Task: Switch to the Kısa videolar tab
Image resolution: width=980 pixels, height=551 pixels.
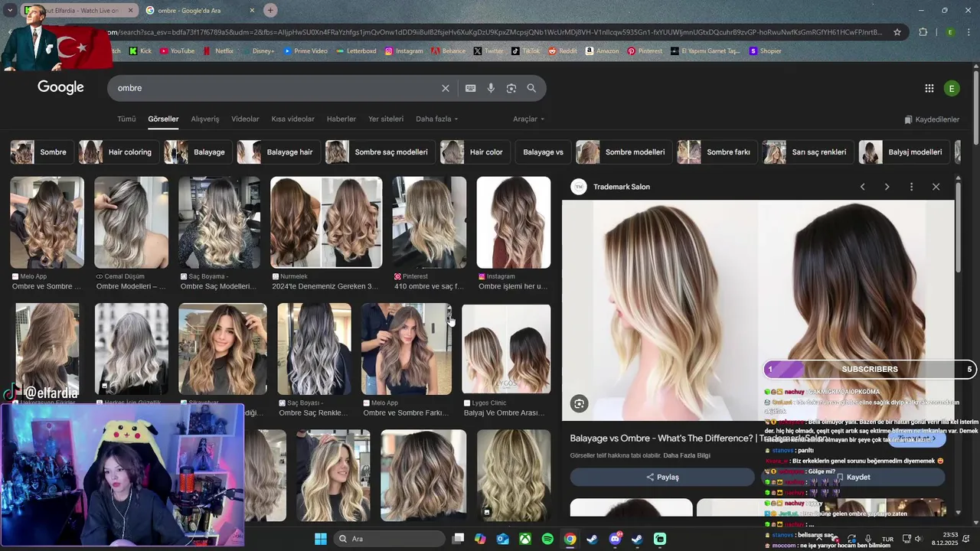Action: 292,119
